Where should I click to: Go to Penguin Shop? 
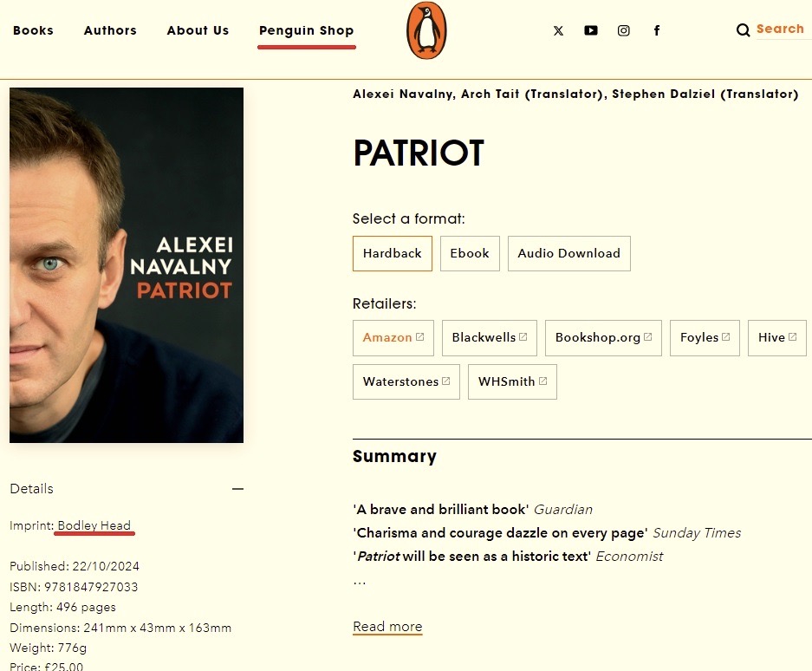(307, 30)
